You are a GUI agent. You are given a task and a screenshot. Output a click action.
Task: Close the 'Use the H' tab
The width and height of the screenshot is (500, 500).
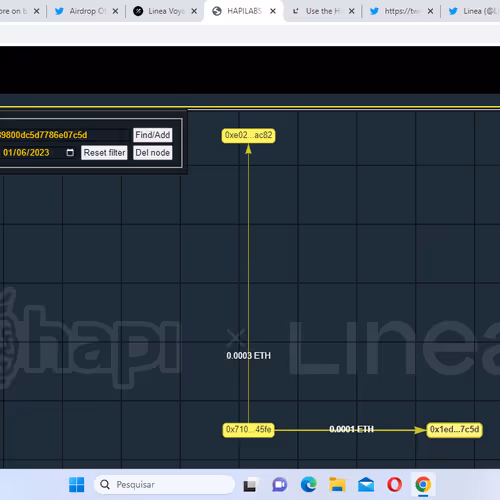click(352, 11)
